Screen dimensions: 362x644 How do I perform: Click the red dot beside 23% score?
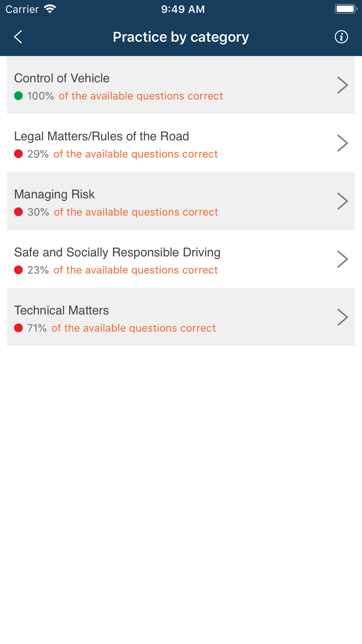tap(18, 270)
